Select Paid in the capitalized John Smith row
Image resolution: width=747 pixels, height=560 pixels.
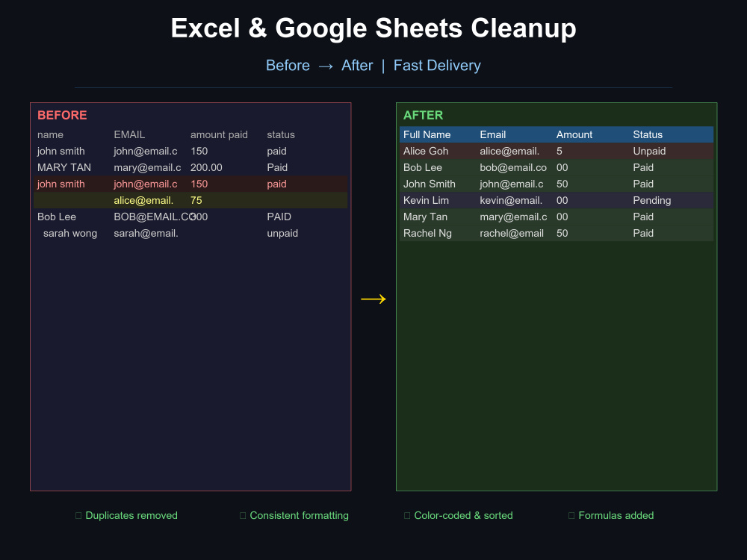point(643,184)
